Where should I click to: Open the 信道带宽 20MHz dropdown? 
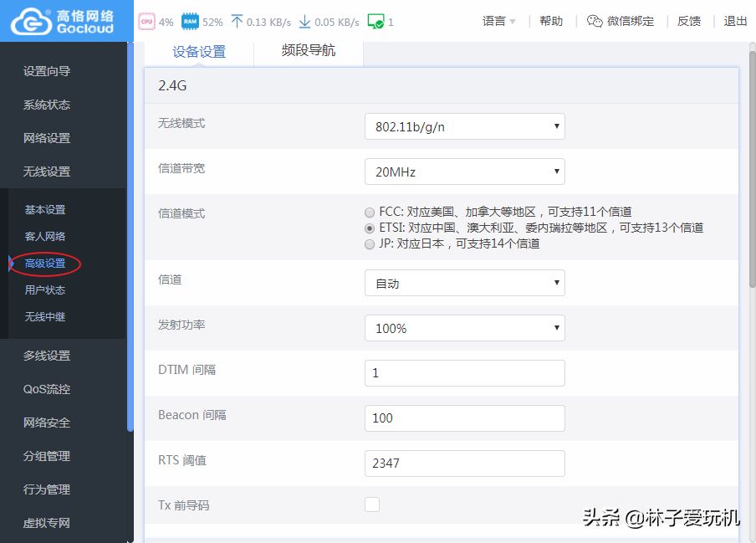(464, 172)
